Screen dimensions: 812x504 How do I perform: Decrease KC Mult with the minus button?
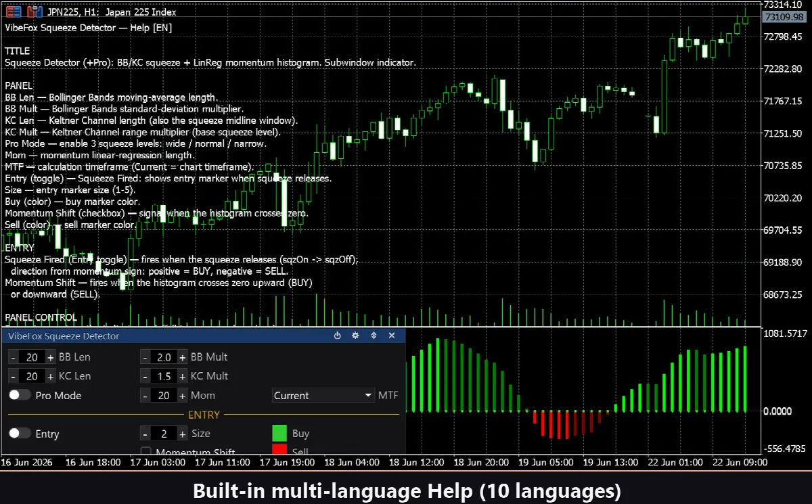pyautogui.click(x=145, y=376)
